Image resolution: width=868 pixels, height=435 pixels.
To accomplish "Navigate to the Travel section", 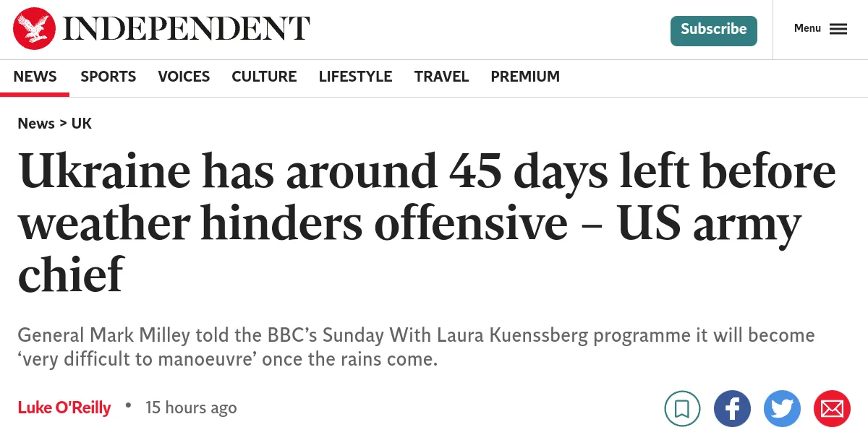I will pyautogui.click(x=441, y=77).
